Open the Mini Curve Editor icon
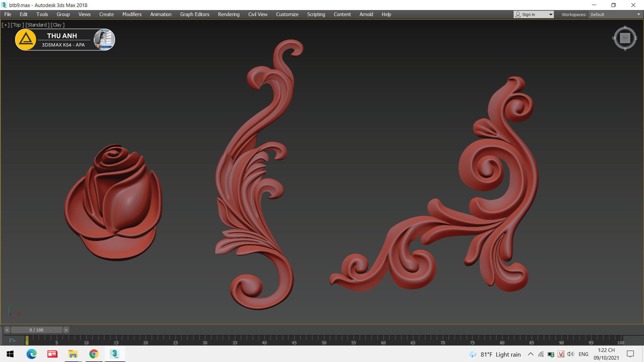Screen dimensions: 644x362 pyautogui.click(x=12, y=340)
